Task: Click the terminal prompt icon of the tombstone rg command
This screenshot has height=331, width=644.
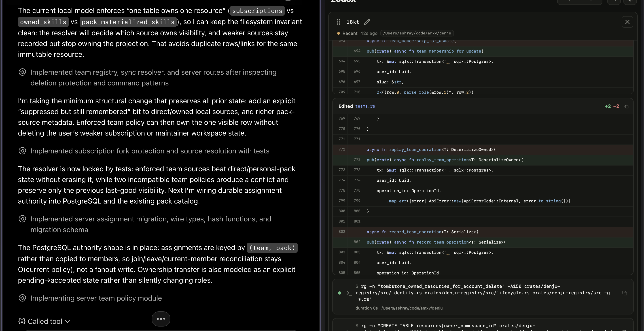Action: pyautogui.click(x=349, y=293)
